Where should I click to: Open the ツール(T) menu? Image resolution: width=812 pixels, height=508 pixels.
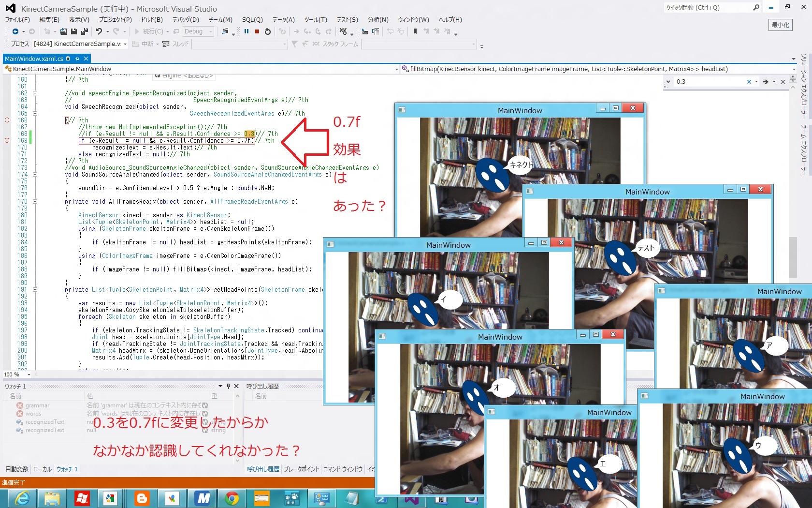coord(316,20)
